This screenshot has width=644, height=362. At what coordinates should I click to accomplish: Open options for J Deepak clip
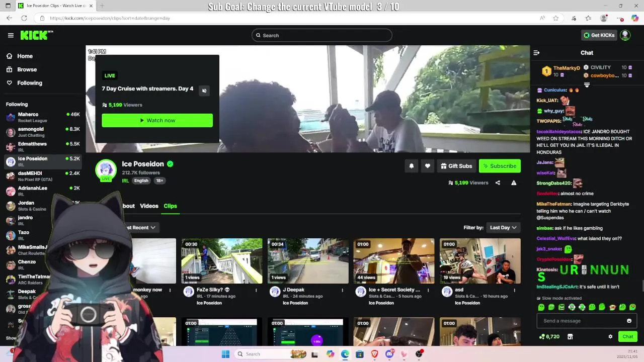coord(342,290)
